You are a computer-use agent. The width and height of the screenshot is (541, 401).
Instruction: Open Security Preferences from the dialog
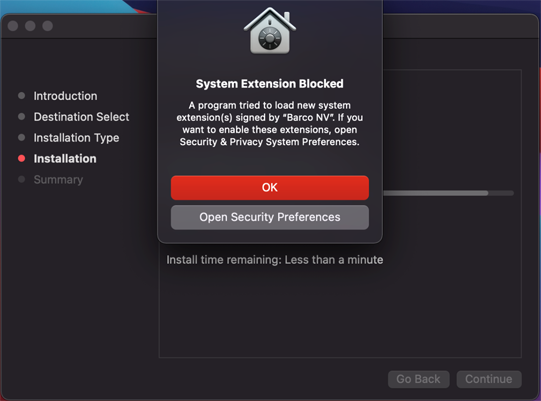pyautogui.click(x=269, y=217)
